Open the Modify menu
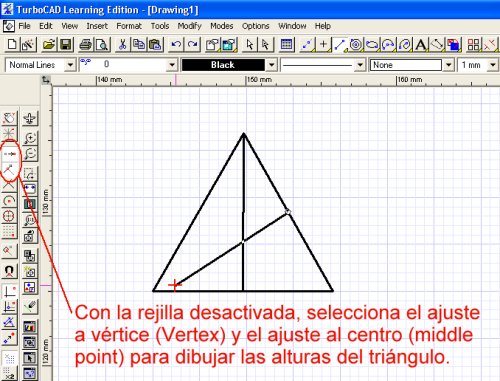 click(189, 26)
